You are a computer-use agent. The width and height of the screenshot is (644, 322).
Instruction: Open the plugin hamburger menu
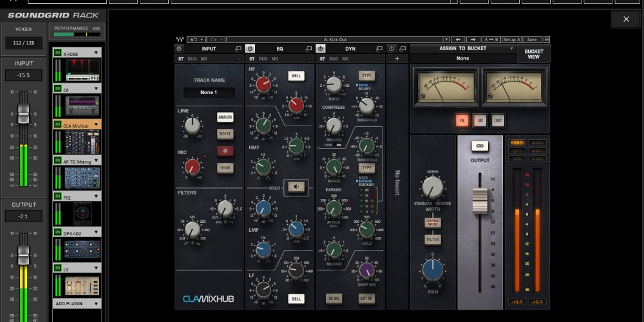tap(546, 40)
